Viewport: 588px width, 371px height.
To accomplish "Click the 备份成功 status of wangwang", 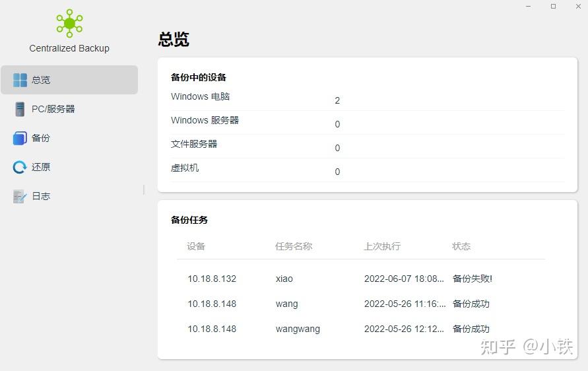I will coord(471,329).
